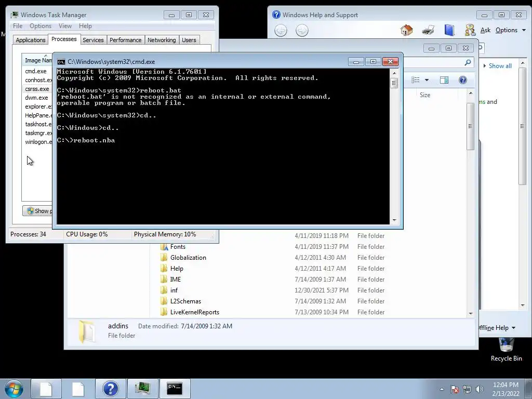Switch to Services tab
Image resolution: width=532 pixels, height=399 pixels.
(93, 40)
